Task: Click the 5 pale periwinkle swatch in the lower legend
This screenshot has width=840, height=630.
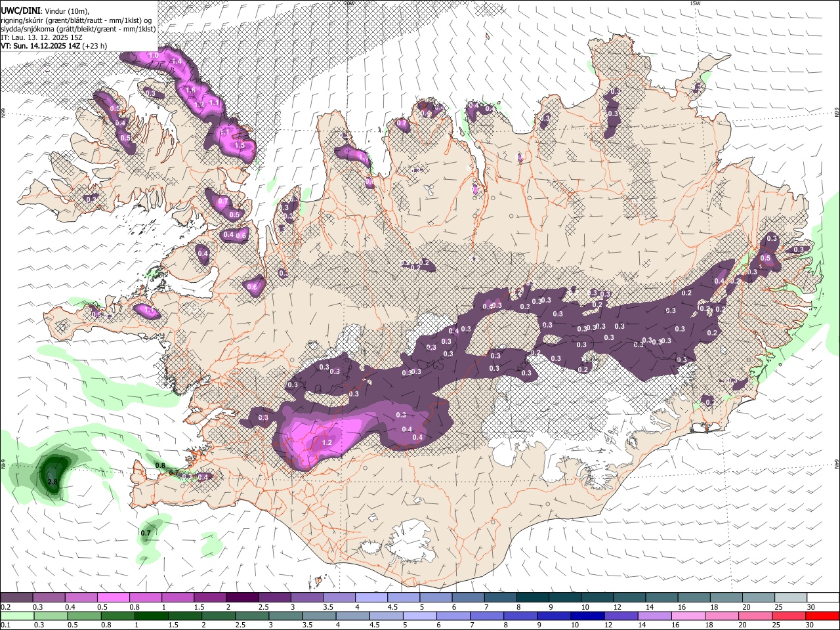Action: [419, 616]
